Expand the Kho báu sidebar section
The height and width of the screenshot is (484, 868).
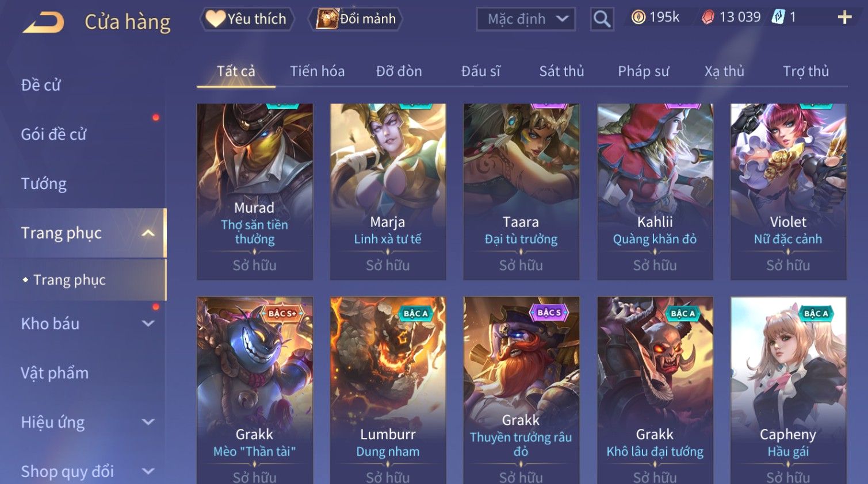148,324
